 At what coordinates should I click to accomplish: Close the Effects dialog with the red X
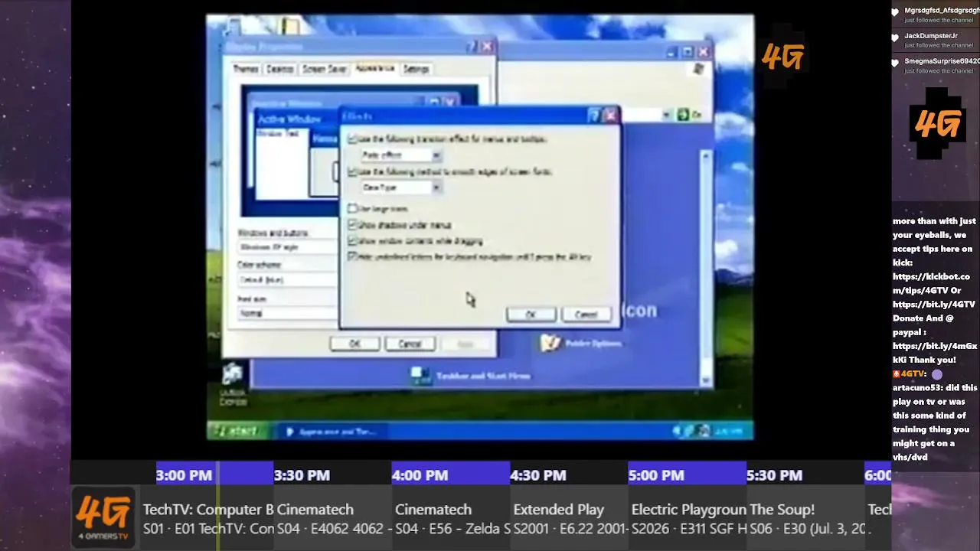[x=610, y=116]
